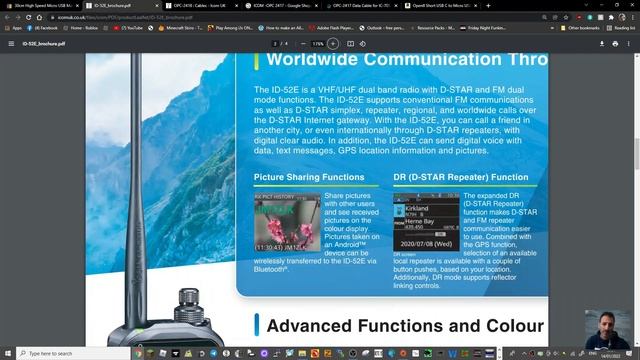Zoom in the PDF with plus button

click(333, 44)
